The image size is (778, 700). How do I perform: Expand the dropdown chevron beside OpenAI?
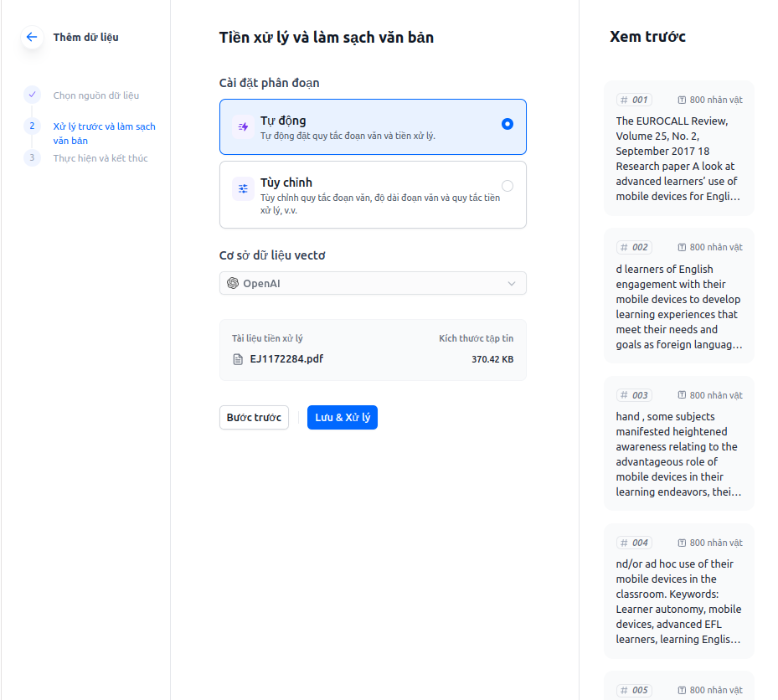[x=512, y=284]
